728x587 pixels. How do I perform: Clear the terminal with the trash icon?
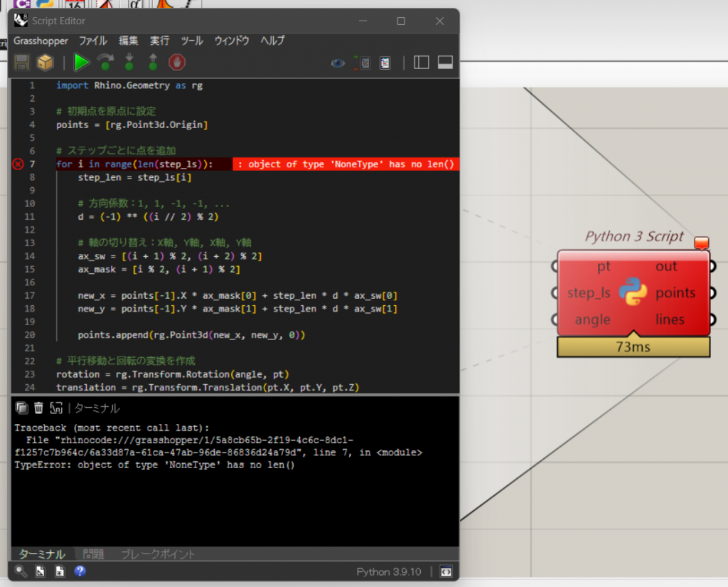(x=39, y=407)
